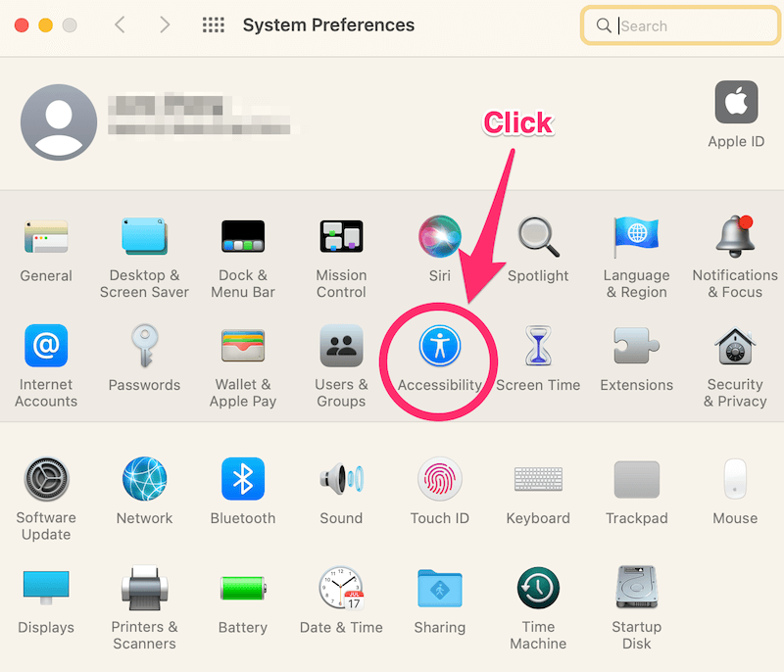784x672 pixels.
Task: Open the Network preference pane
Action: point(144,479)
